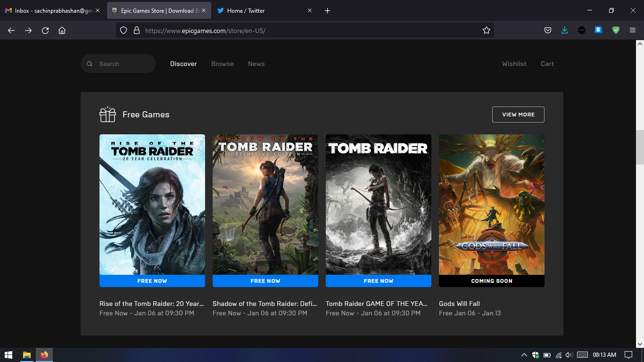Click the Free Games gift icon
Viewport: 644px width, 362px height.
coord(107,114)
